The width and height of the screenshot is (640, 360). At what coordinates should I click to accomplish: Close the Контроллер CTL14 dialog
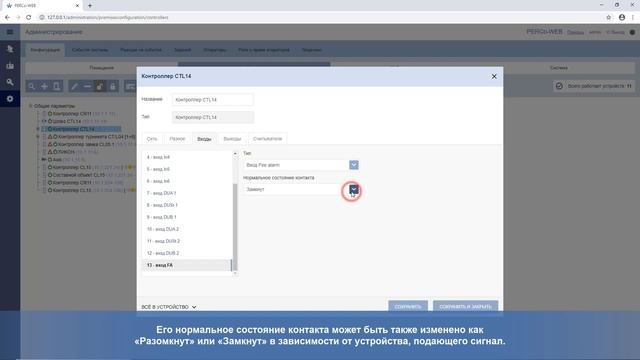click(x=494, y=76)
